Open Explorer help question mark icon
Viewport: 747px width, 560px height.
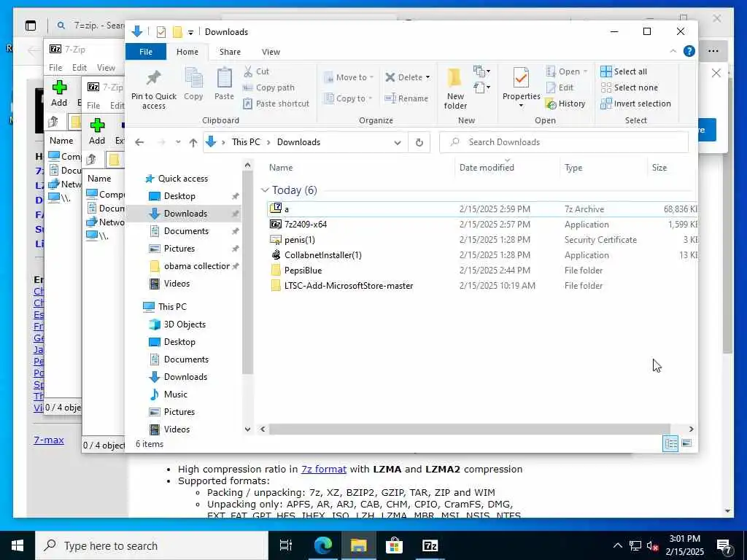click(x=689, y=51)
